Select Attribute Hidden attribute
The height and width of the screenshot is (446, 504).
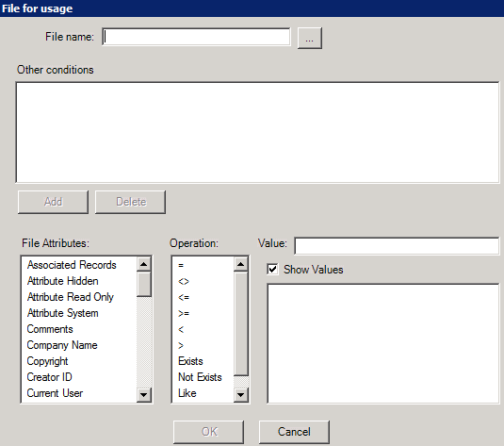pos(63,281)
